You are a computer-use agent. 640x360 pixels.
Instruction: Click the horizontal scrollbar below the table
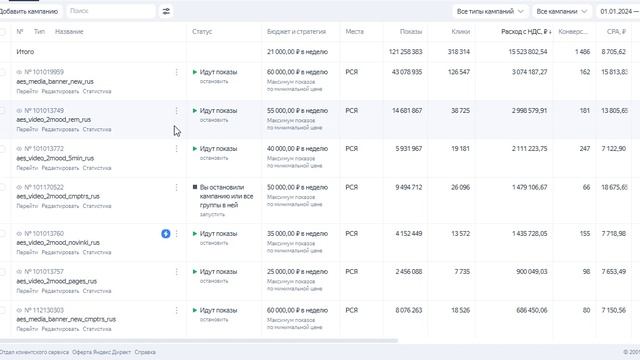coord(198,340)
